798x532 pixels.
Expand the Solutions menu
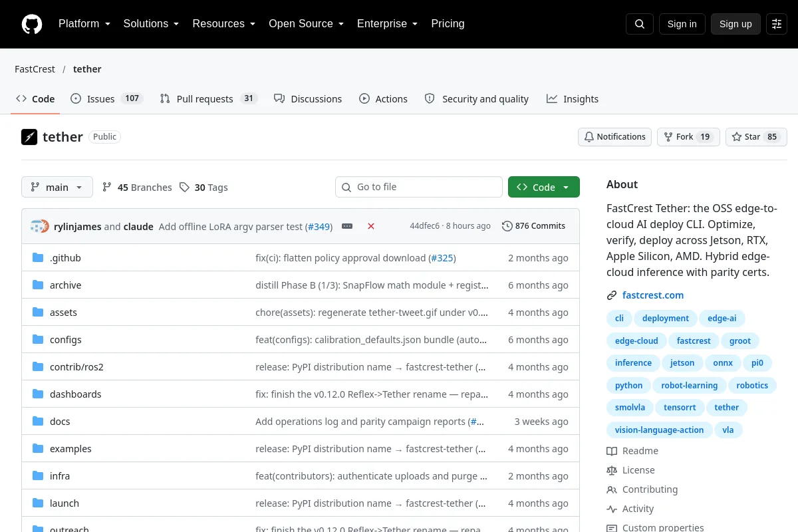point(151,24)
